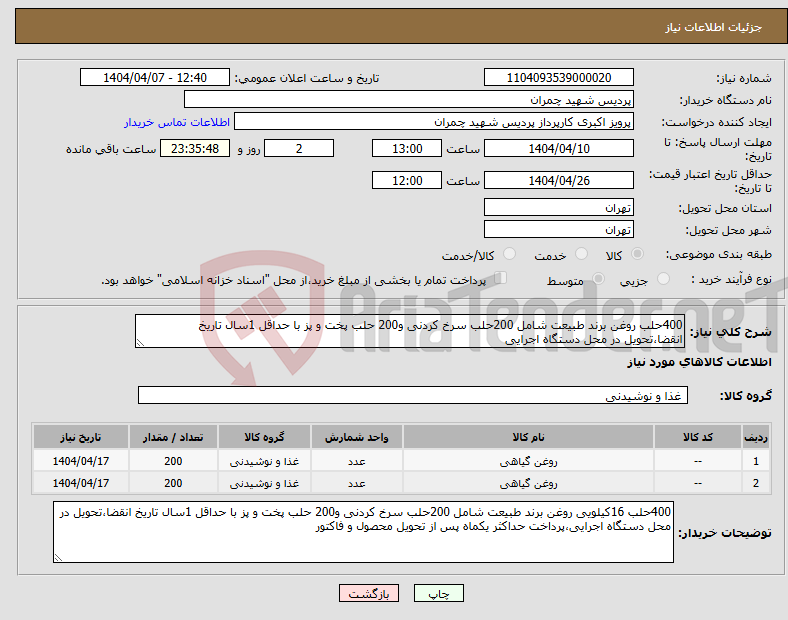788x620 pixels.
Task: Click the resize handle of the description text area
Action: point(140,343)
